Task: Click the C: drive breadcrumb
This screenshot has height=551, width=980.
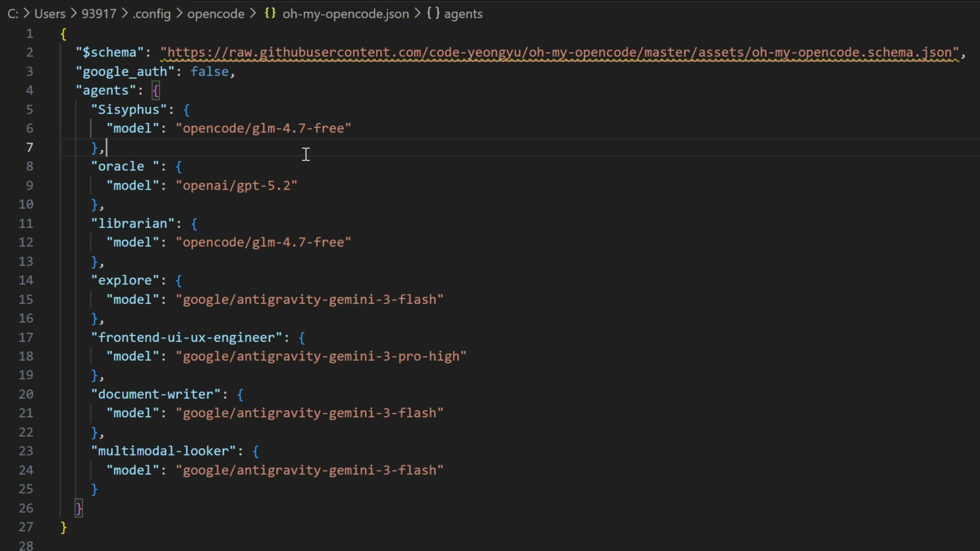Action: (x=13, y=14)
